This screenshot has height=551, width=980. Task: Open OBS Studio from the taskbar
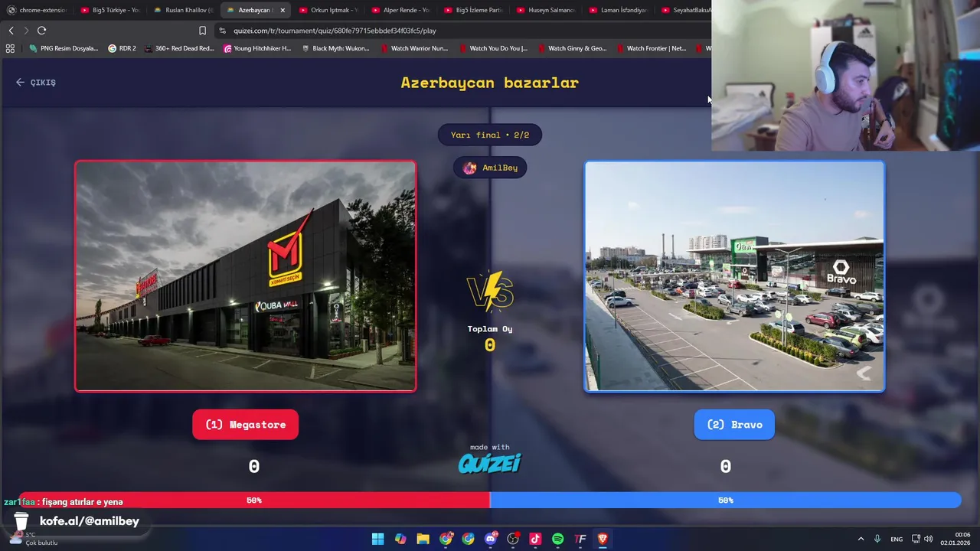tap(513, 539)
